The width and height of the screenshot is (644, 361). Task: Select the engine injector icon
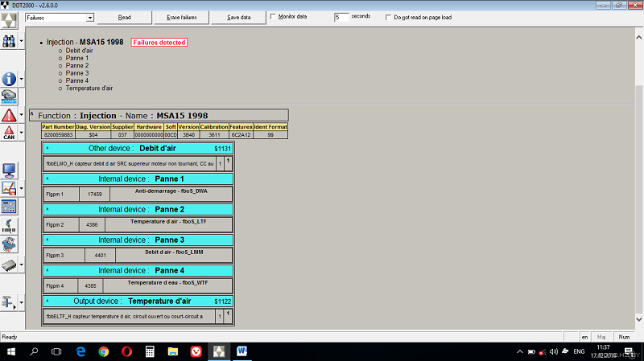9,244
